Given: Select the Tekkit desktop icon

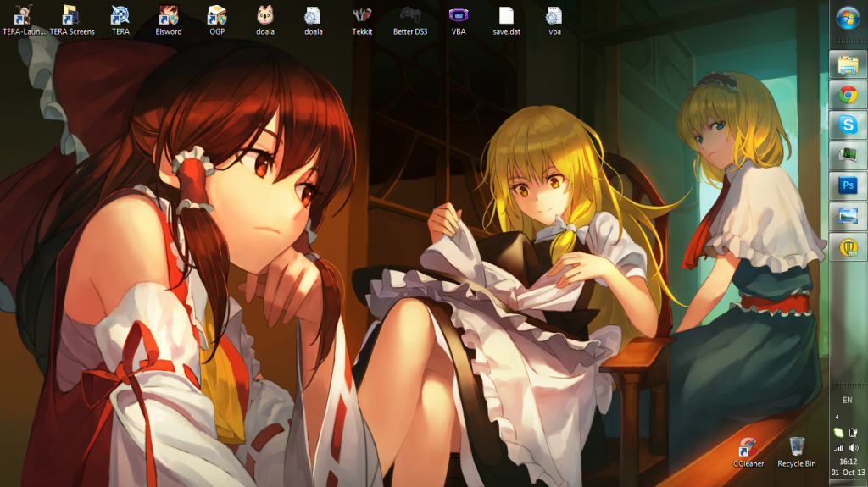Looking at the screenshot, I should click(x=362, y=16).
